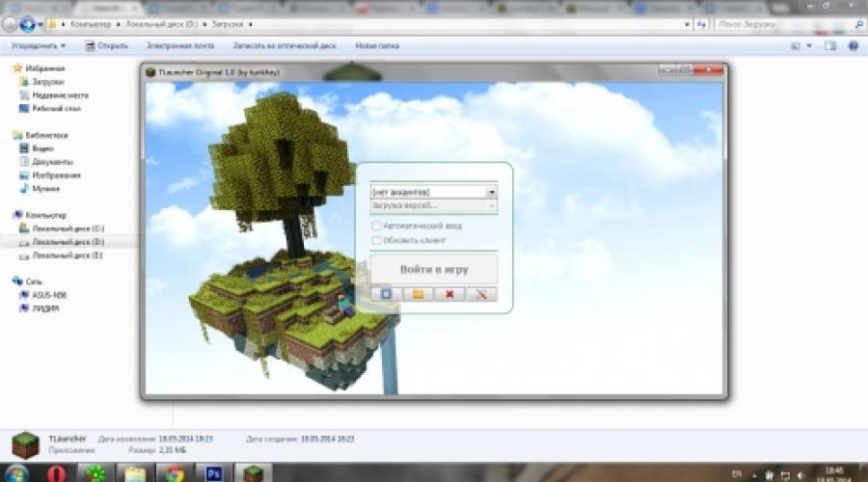Screen dimensions: 868x482
Task: Click the TLauncher window title bar icon
Action: pos(150,72)
